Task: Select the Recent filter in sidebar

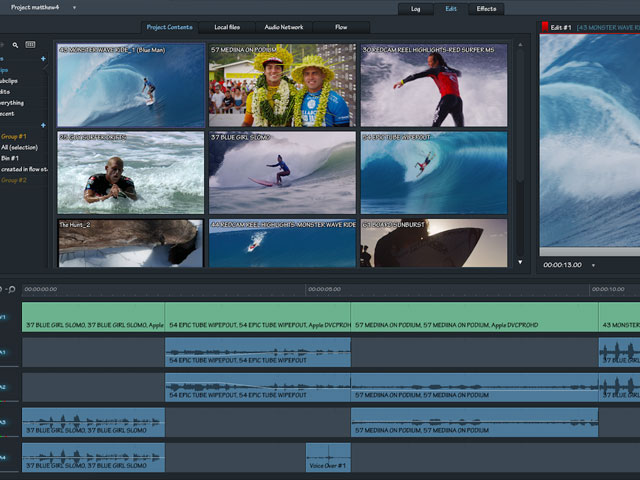Action: (7, 114)
